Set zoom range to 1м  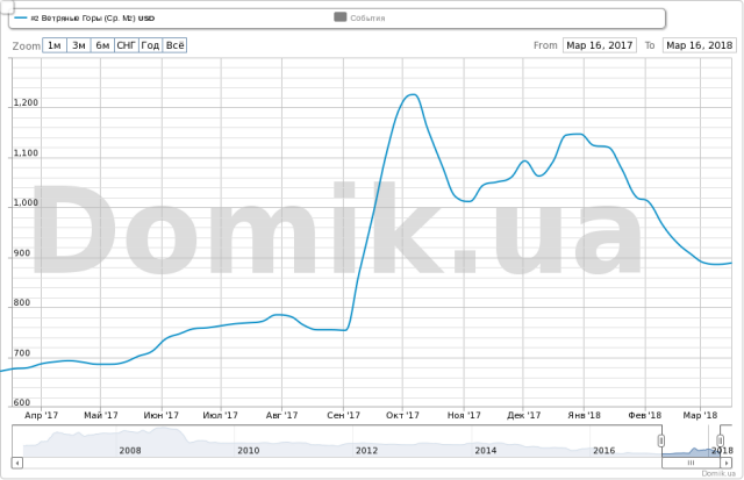point(55,46)
